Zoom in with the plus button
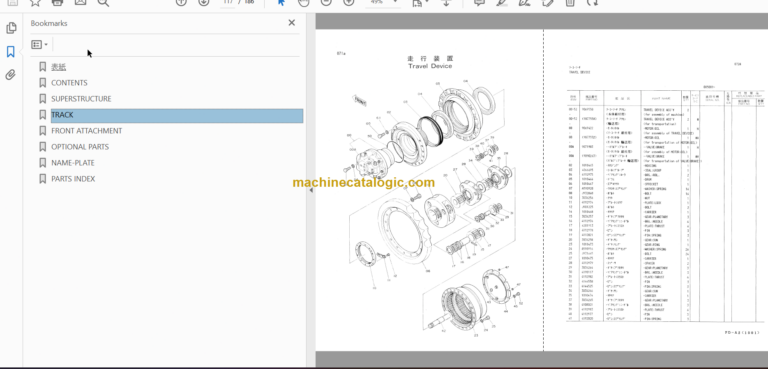The image size is (768, 369). [x=348, y=2]
